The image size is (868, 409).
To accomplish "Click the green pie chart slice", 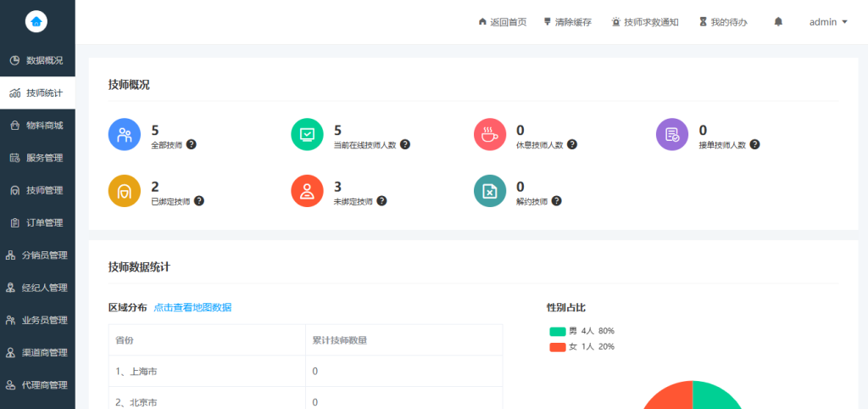I will coord(716,397).
